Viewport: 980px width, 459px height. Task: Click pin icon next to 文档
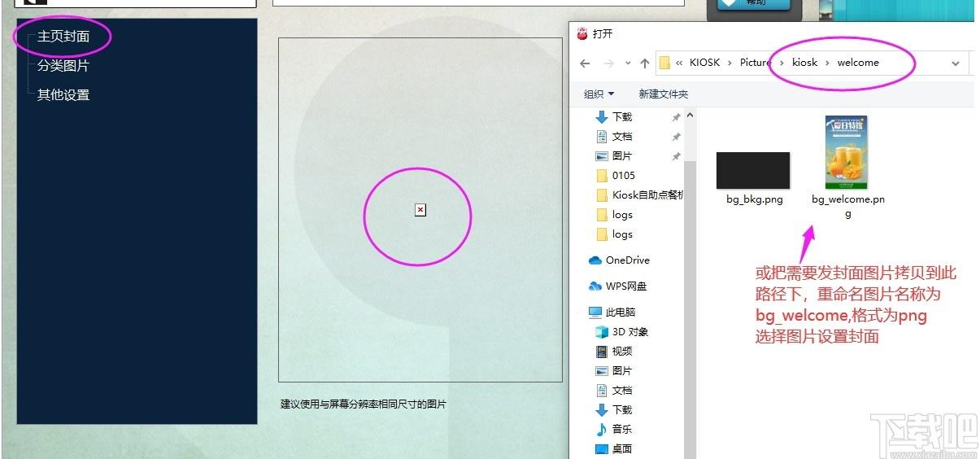tap(676, 137)
